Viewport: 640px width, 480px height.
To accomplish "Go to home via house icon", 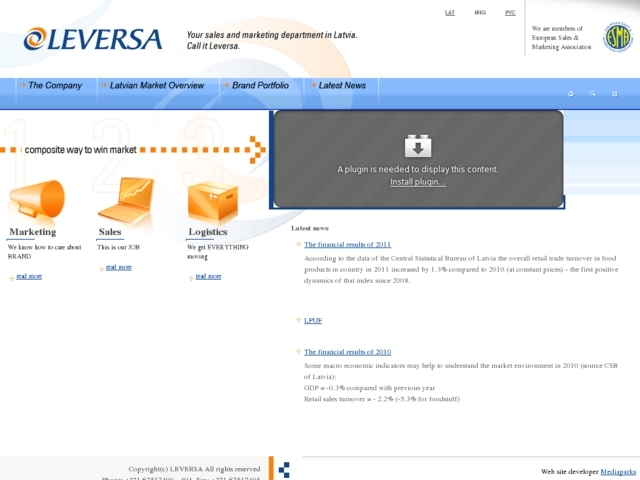I will pyautogui.click(x=571, y=94).
